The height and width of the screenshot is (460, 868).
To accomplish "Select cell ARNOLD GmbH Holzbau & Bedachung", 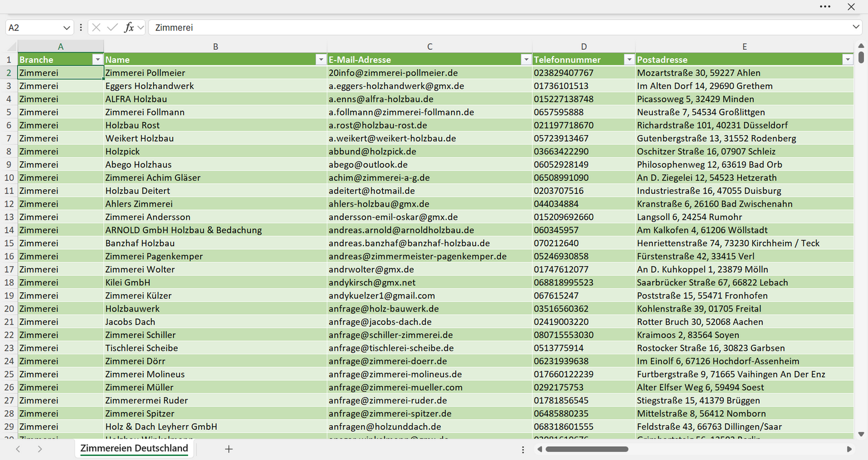I will [215, 230].
